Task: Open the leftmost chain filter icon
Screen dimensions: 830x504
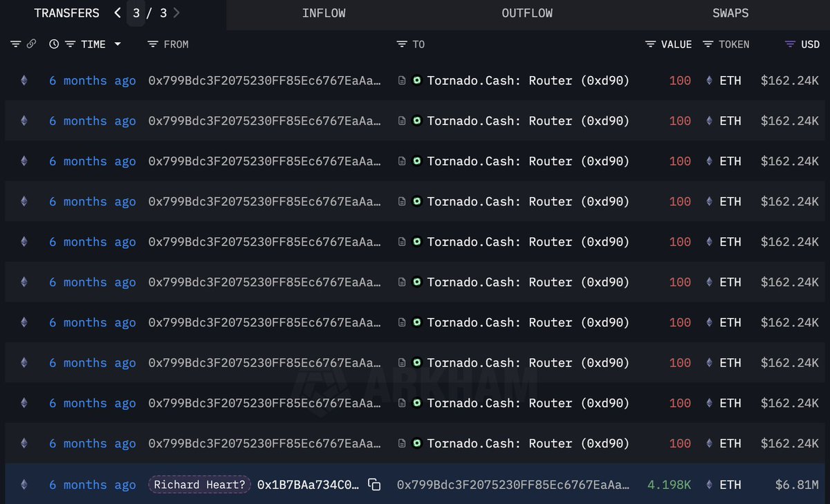Action: pyautogui.click(x=15, y=44)
